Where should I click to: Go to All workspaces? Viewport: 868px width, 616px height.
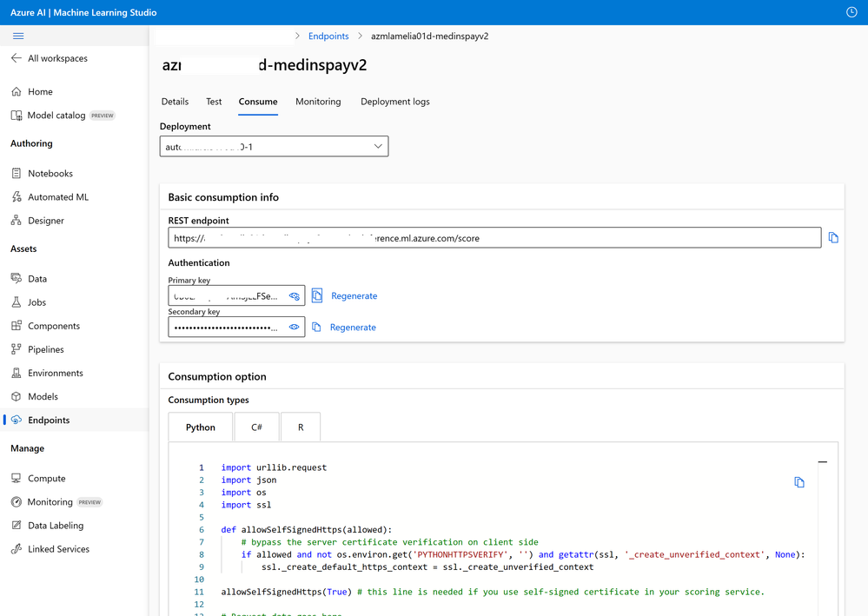(57, 58)
